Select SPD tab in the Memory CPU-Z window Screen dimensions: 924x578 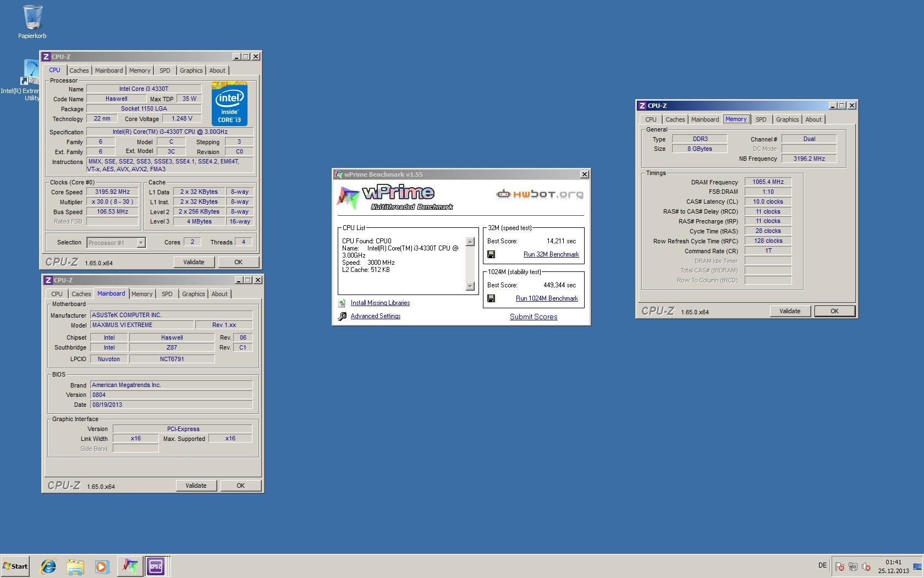[x=761, y=119]
